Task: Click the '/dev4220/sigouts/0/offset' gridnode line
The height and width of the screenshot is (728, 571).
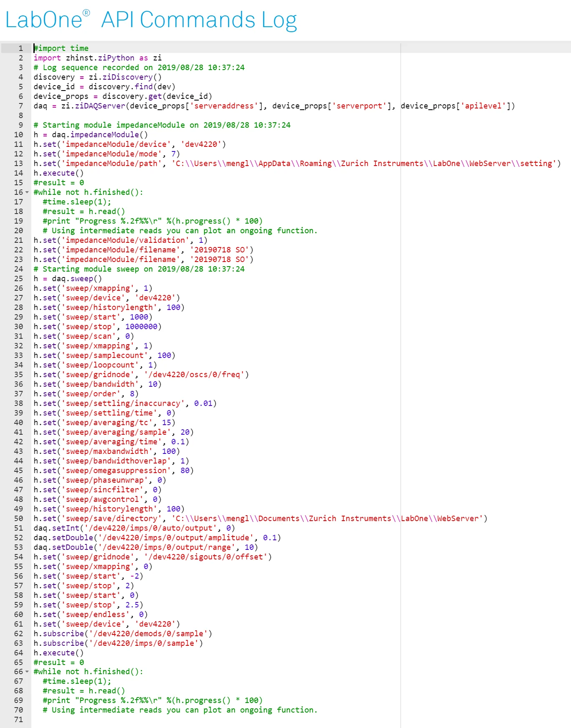Action: pos(153,557)
